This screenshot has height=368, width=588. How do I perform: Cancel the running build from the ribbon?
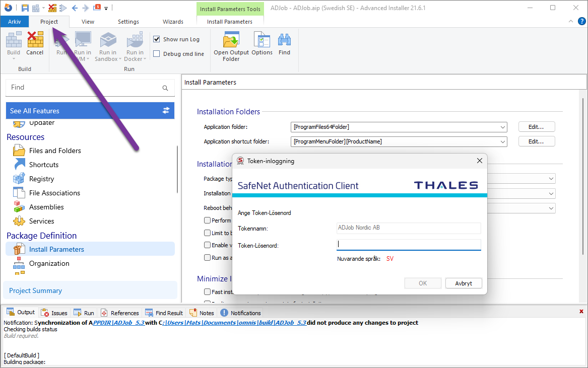click(35, 43)
